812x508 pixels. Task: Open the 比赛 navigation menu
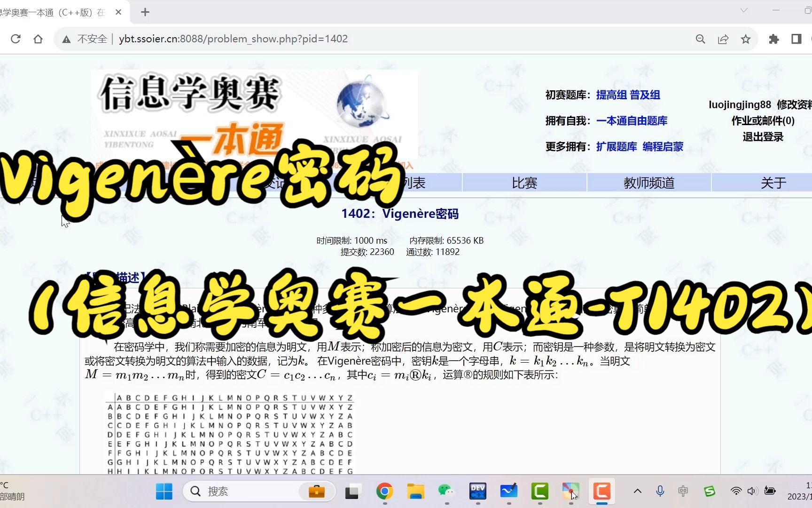[x=523, y=183]
